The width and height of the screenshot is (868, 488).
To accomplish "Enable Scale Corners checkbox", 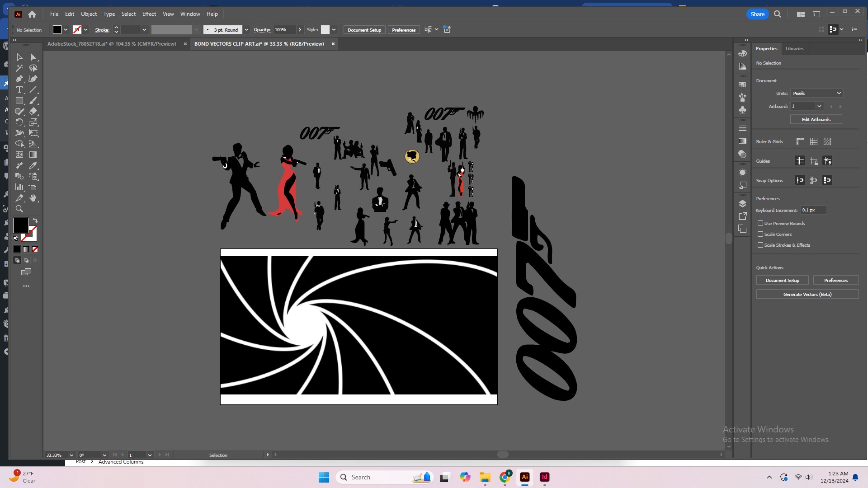I will click(760, 234).
